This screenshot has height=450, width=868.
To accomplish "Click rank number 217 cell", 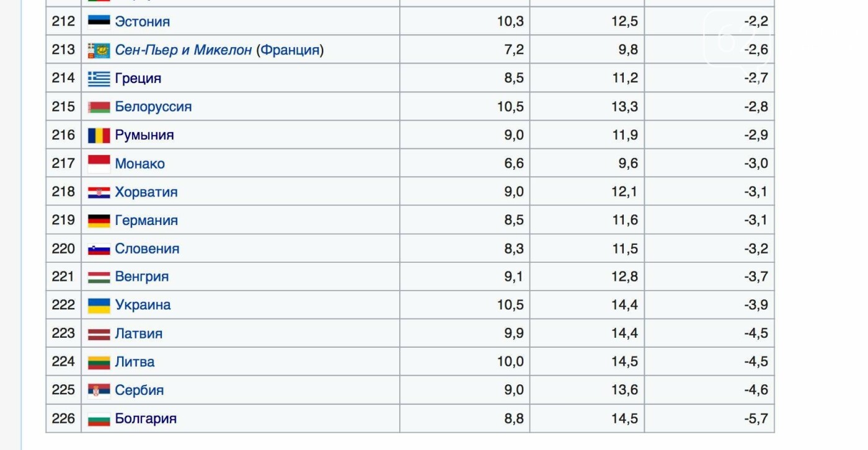I will pyautogui.click(x=63, y=164).
